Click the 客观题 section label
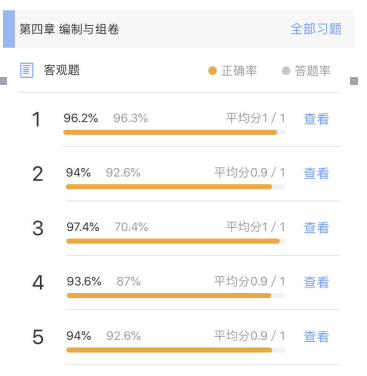Image resolution: width=367 pixels, height=376 pixels. (x=62, y=70)
